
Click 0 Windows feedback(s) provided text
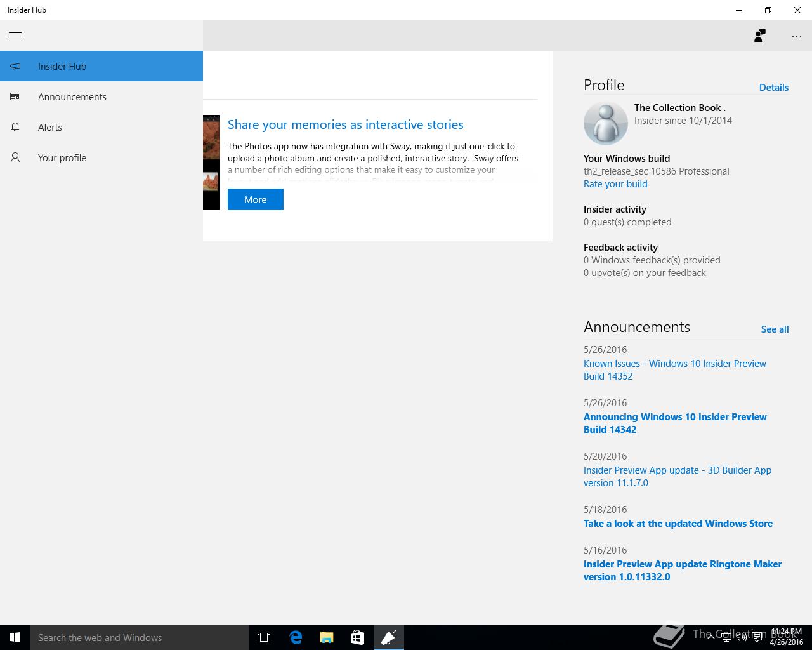(652, 260)
